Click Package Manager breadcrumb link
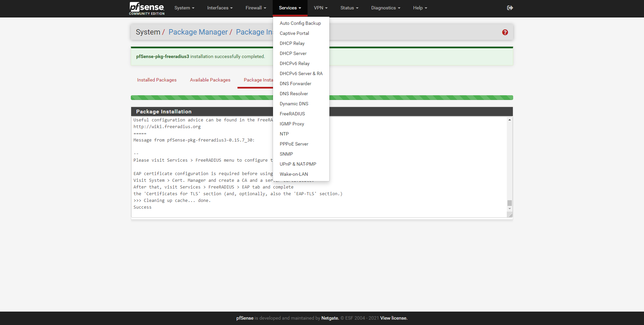This screenshot has height=325, width=644. [198, 32]
